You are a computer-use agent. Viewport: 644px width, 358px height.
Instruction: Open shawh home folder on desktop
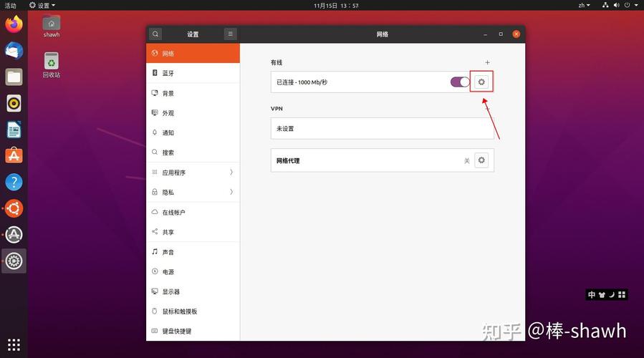pyautogui.click(x=52, y=26)
